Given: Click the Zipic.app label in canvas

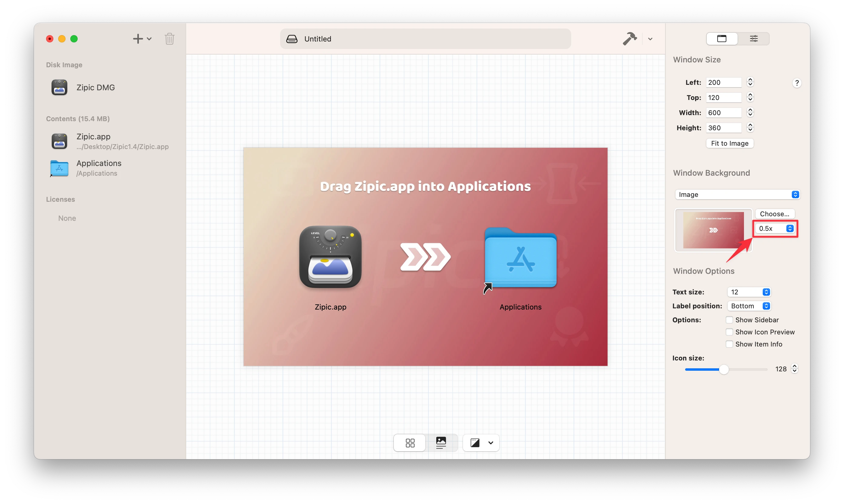Looking at the screenshot, I should point(330,307).
